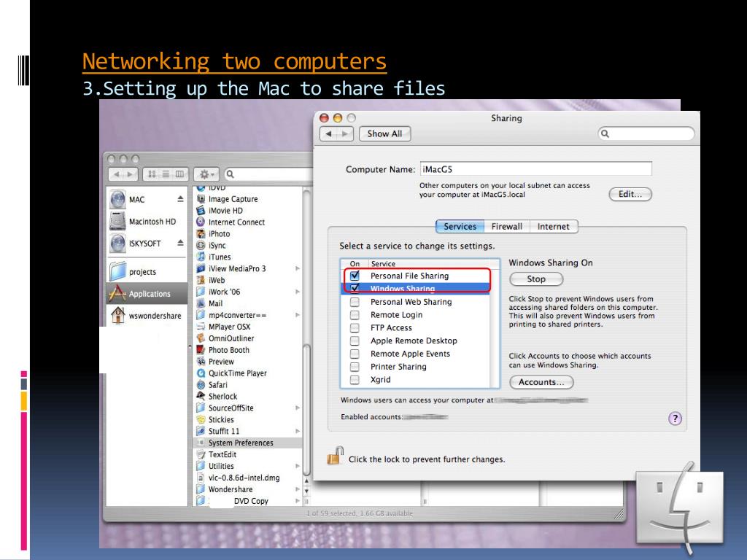The width and height of the screenshot is (747, 560).
Task: Open the Finder action gear dropdown
Action: tap(206, 174)
